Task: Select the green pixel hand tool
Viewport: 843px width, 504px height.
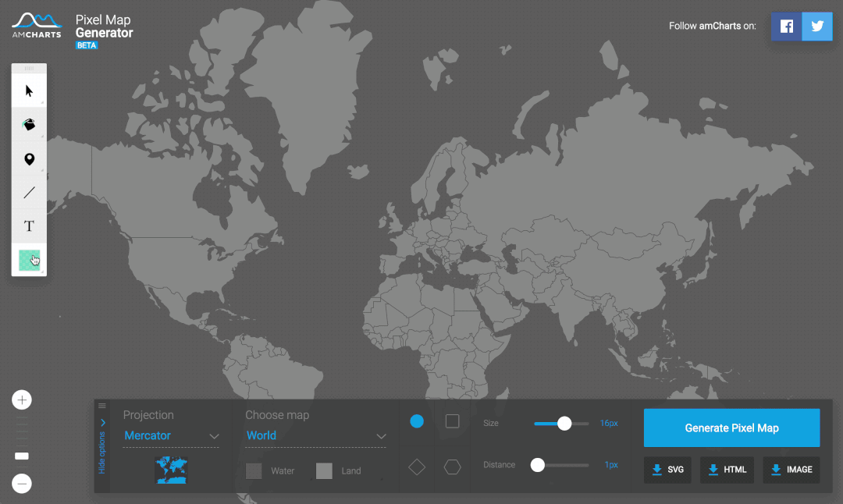Action: pyautogui.click(x=29, y=260)
